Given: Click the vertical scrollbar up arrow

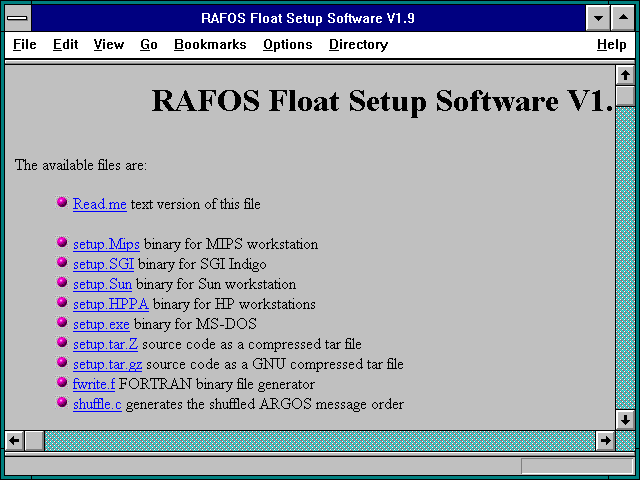Looking at the screenshot, I should 625,75.
